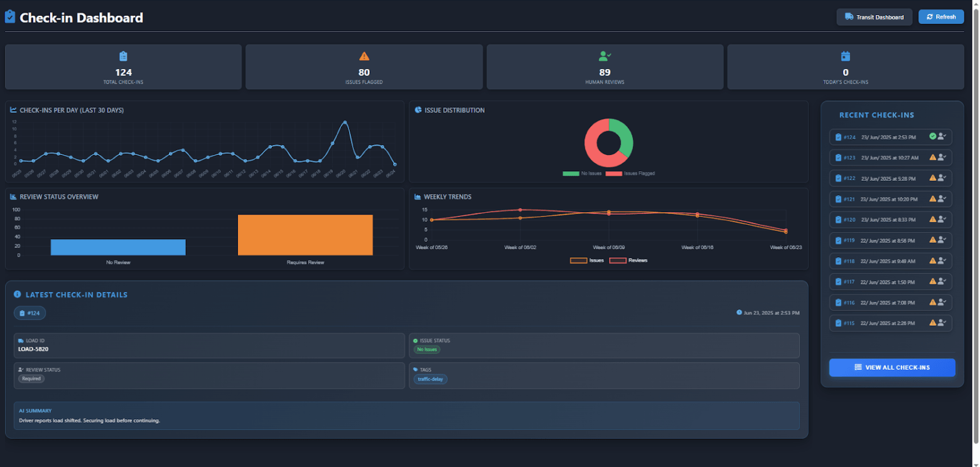This screenshot has height=467, width=980.
Task: Click user-review icon on check-in #118 row
Action: tap(942, 261)
